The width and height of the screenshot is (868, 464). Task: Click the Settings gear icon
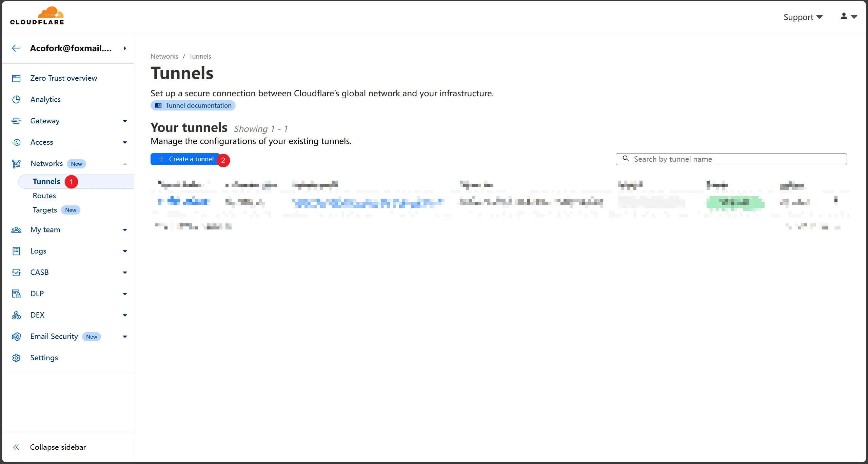tap(16, 358)
